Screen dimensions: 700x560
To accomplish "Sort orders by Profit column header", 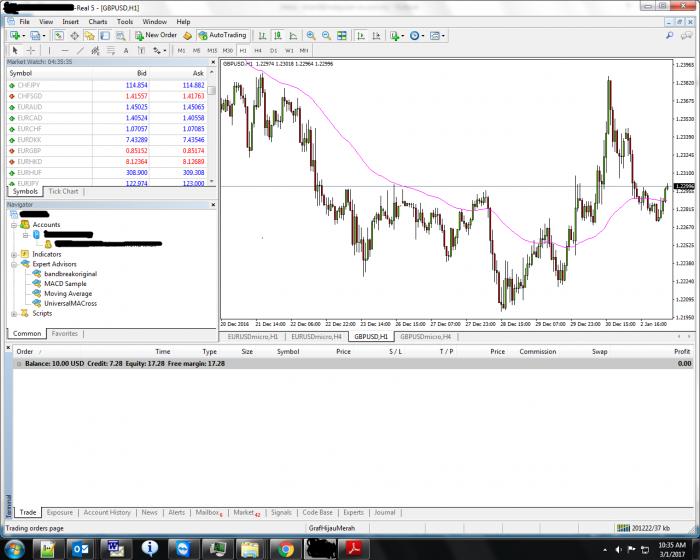I will (x=681, y=352).
